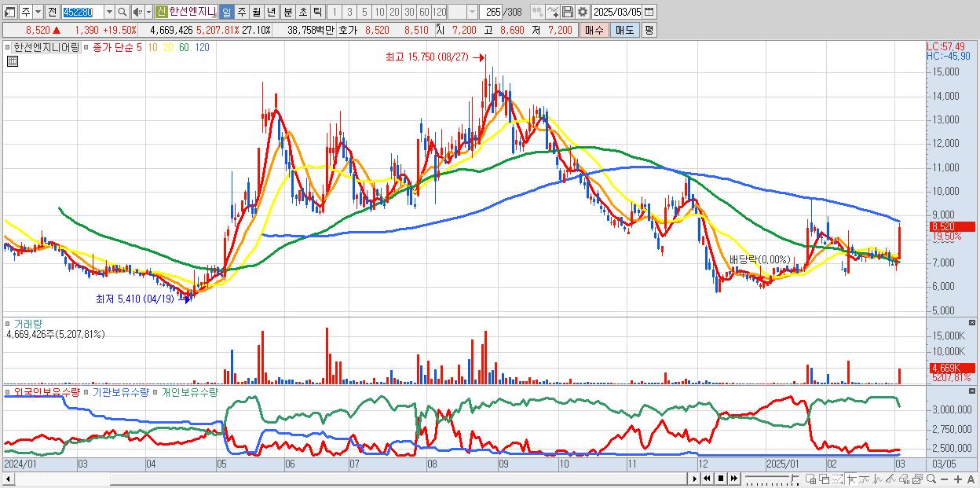This screenshot has height=488, width=980.
Task: Click the grid table icon under stock name
Action: point(12,61)
